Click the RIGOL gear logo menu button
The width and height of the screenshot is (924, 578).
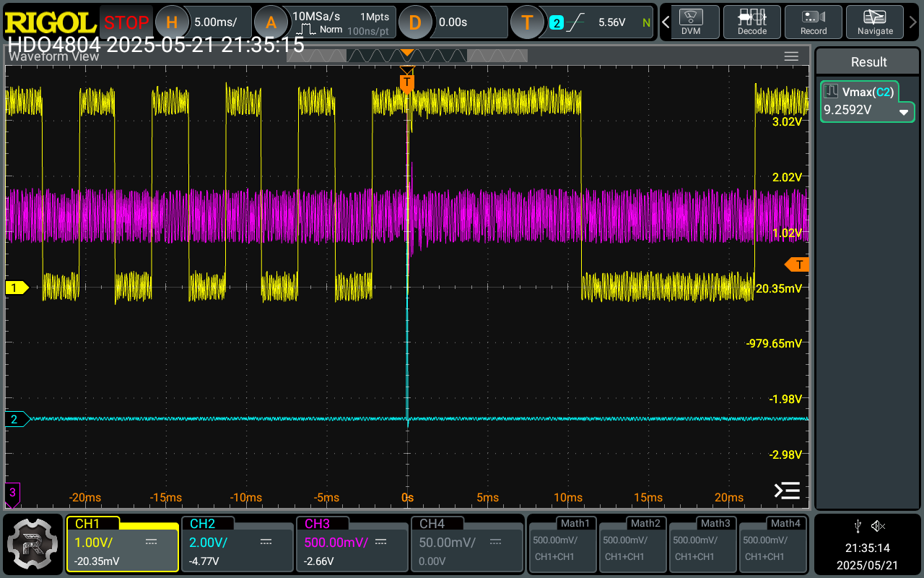click(33, 543)
